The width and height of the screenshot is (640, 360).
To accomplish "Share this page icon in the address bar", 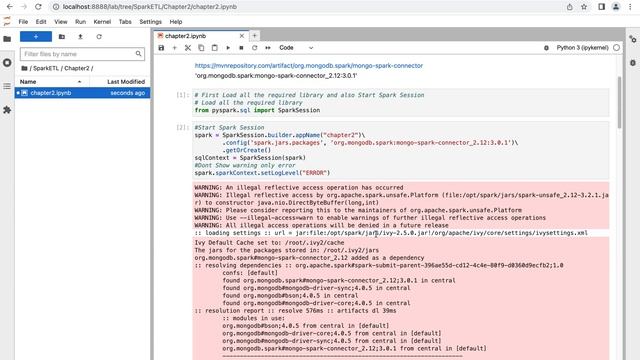I will [x=570, y=7].
